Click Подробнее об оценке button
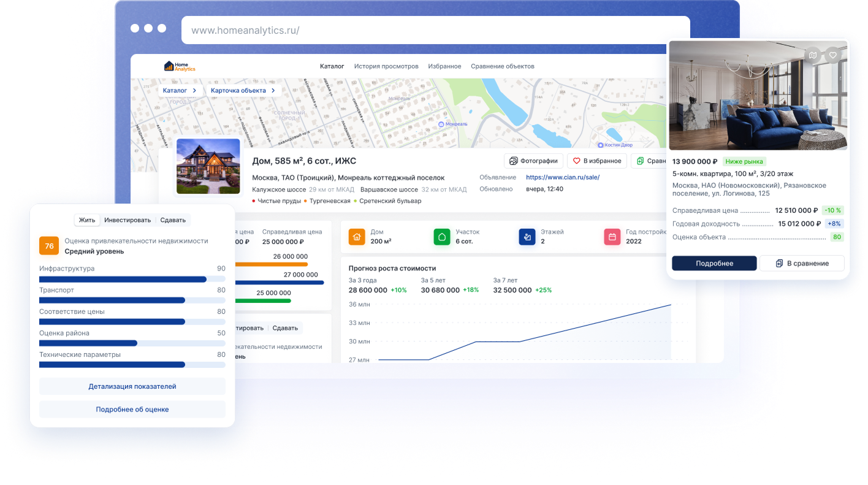The height and width of the screenshot is (485, 868). 132,409
